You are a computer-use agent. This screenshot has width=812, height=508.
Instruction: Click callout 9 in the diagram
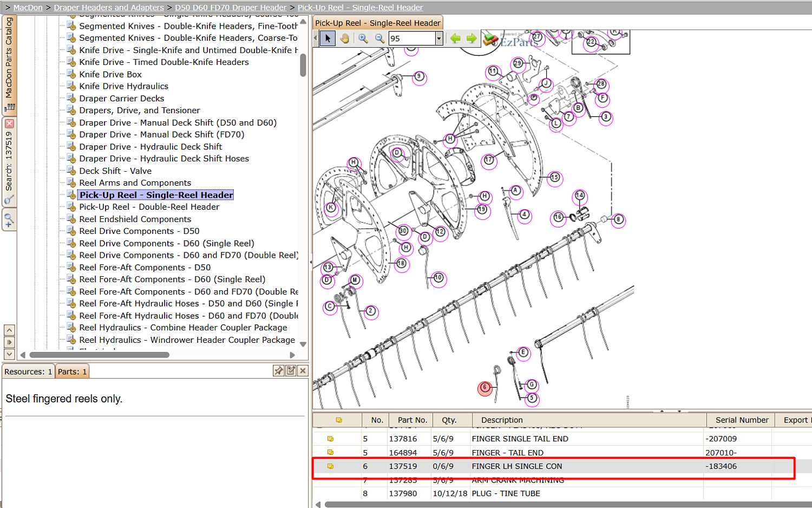click(419, 77)
